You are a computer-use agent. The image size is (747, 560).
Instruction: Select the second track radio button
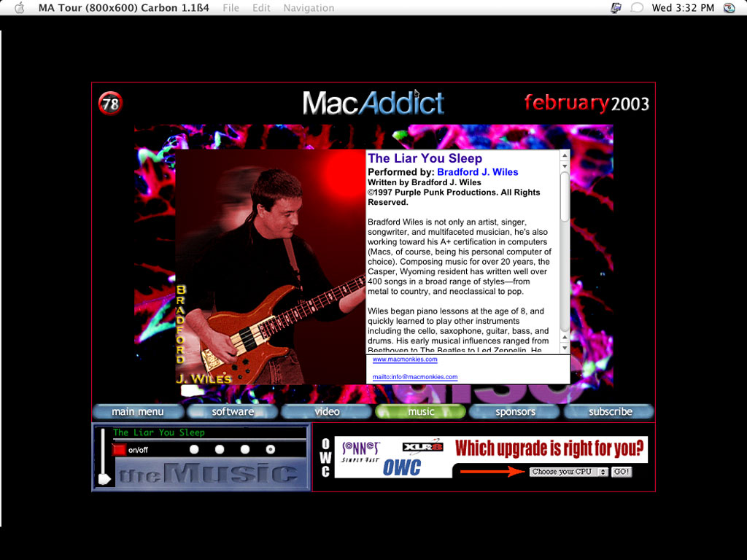[x=219, y=449]
